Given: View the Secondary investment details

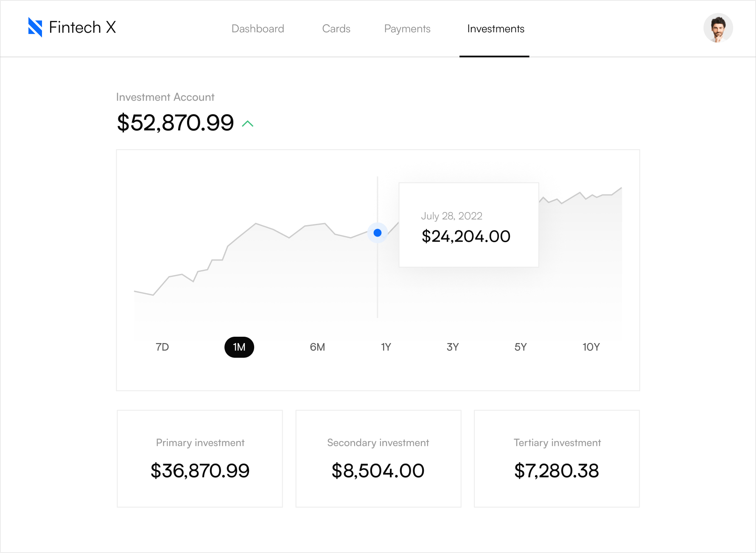Looking at the screenshot, I should (378, 458).
